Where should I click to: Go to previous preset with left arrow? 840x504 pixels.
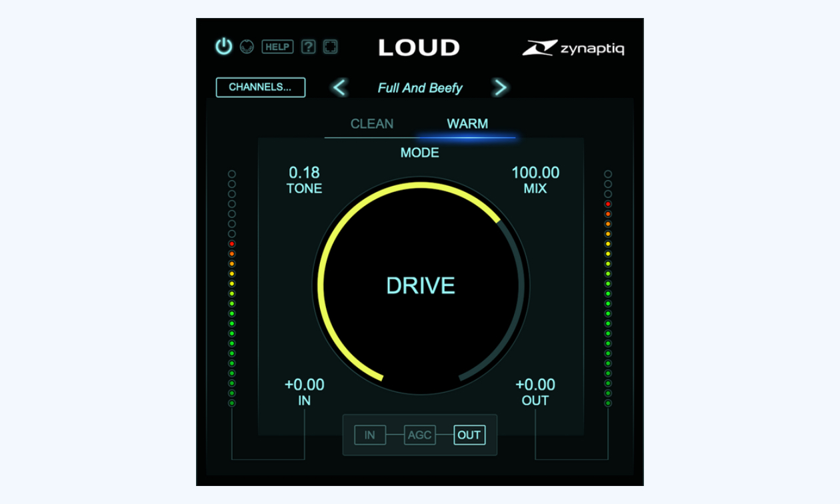tap(340, 87)
